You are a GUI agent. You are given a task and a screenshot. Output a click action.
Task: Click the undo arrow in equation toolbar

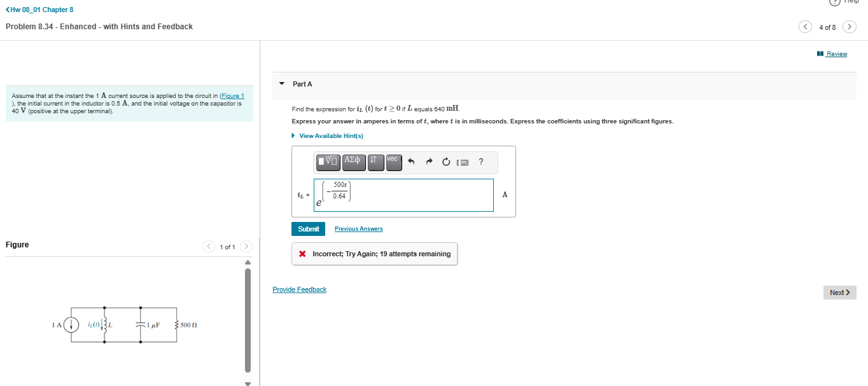(x=411, y=161)
